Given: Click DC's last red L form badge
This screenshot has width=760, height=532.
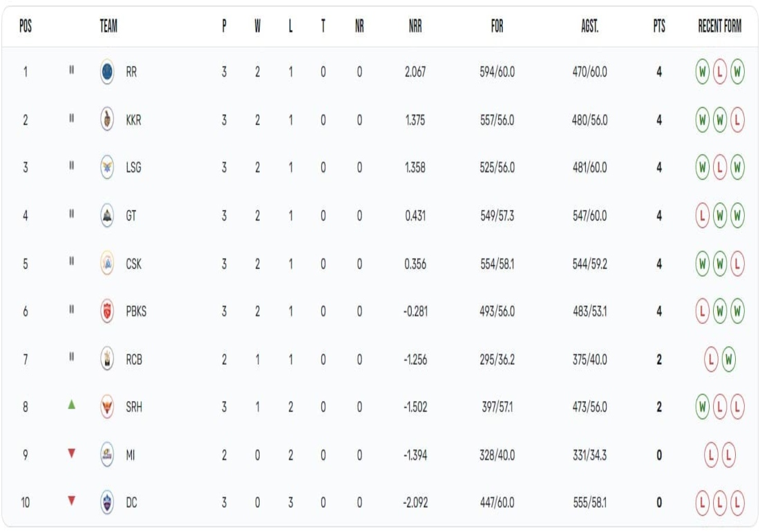Looking at the screenshot, I should click(737, 502).
